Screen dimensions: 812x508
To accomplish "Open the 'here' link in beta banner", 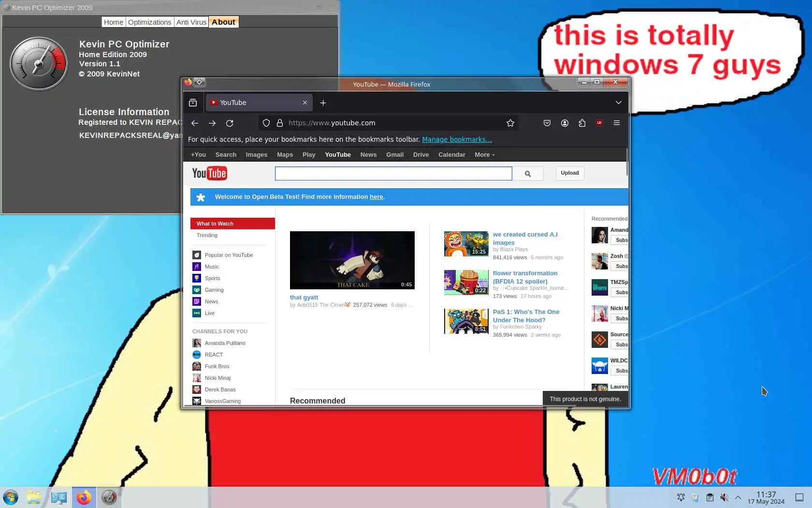I will pos(377,197).
